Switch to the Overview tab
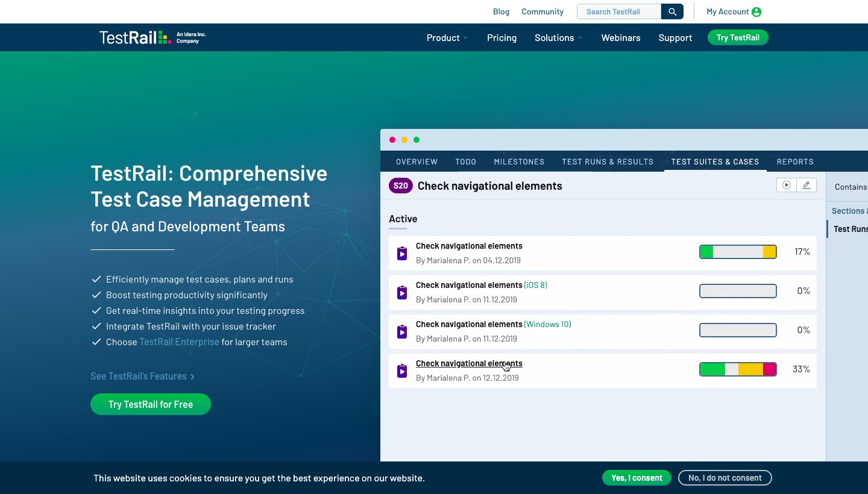This screenshot has width=868, height=494. point(417,161)
